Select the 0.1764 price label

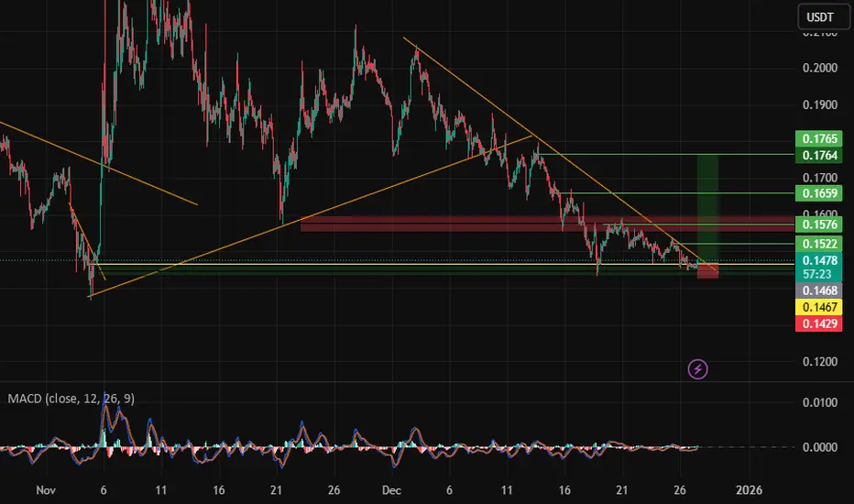[818, 156]
